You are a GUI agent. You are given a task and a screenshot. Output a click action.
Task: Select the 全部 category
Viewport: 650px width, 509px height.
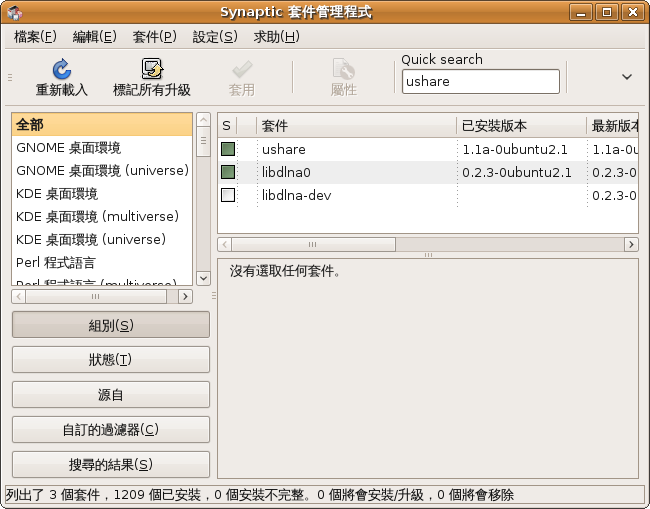point(102,124)
